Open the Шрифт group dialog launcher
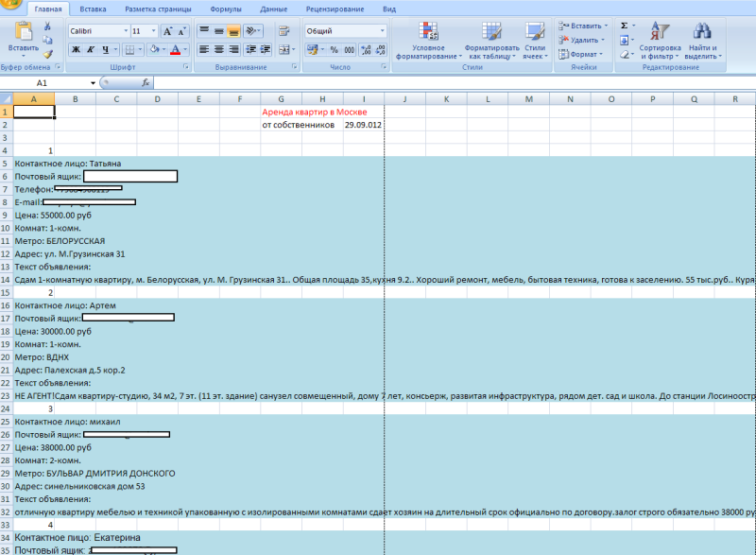Viewport: 756px width, 555px height. pos(185,67)
